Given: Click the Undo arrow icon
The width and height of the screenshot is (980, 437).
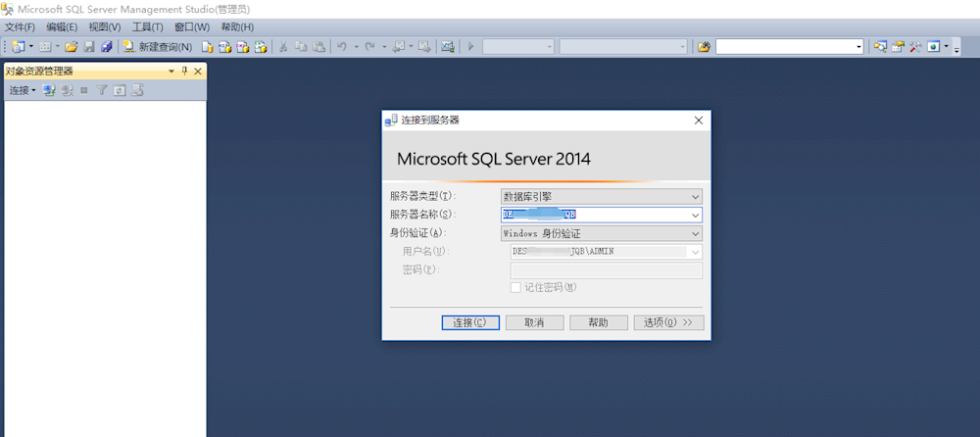Looking at the screenshot, I should coord(341,46).
